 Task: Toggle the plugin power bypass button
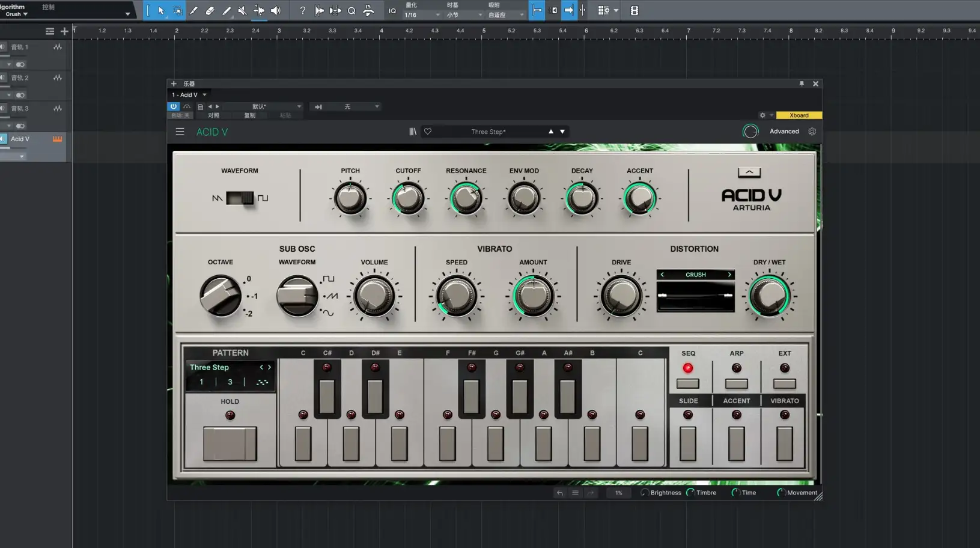[174, 106]
